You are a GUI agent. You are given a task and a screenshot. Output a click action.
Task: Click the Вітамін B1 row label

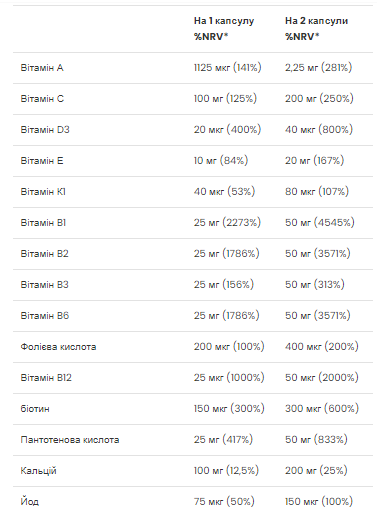[x=43, y=223]
